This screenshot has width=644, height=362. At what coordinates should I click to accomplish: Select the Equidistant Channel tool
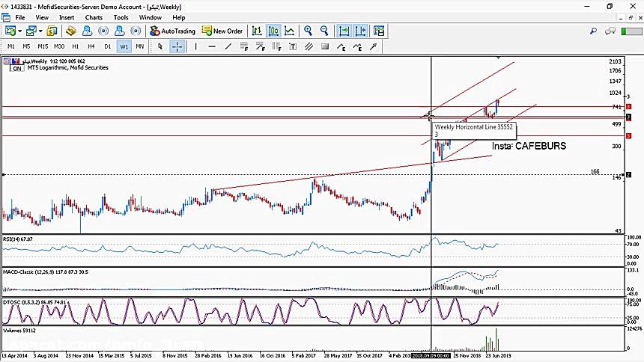pos(309,46)
